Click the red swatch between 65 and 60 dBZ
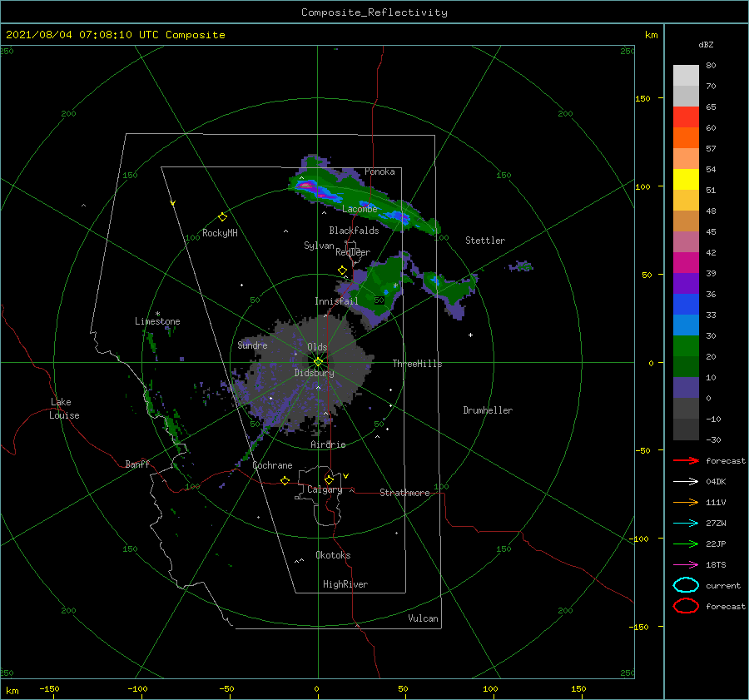The width and height of the screenshot is (749, 700). coord(686,117)
